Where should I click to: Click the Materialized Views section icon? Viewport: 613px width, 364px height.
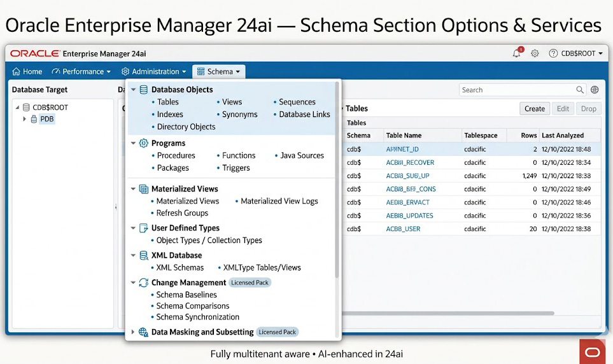click(x=143, y=189)
